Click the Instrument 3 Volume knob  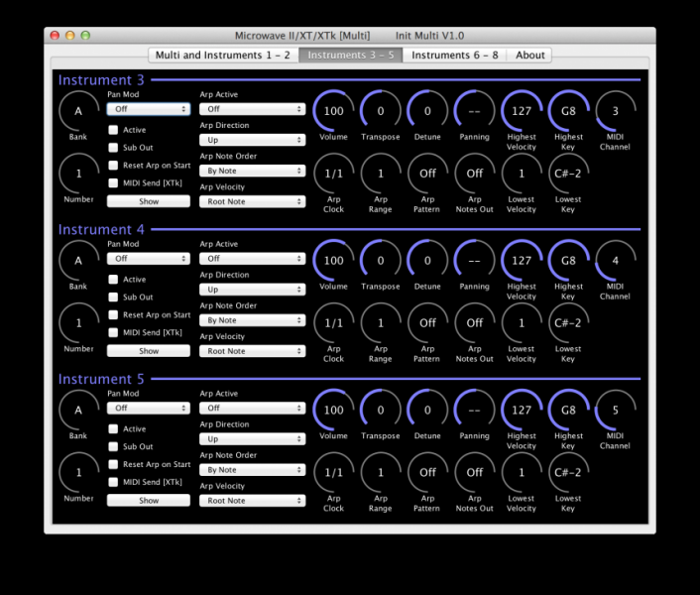[x=334, y=110]
